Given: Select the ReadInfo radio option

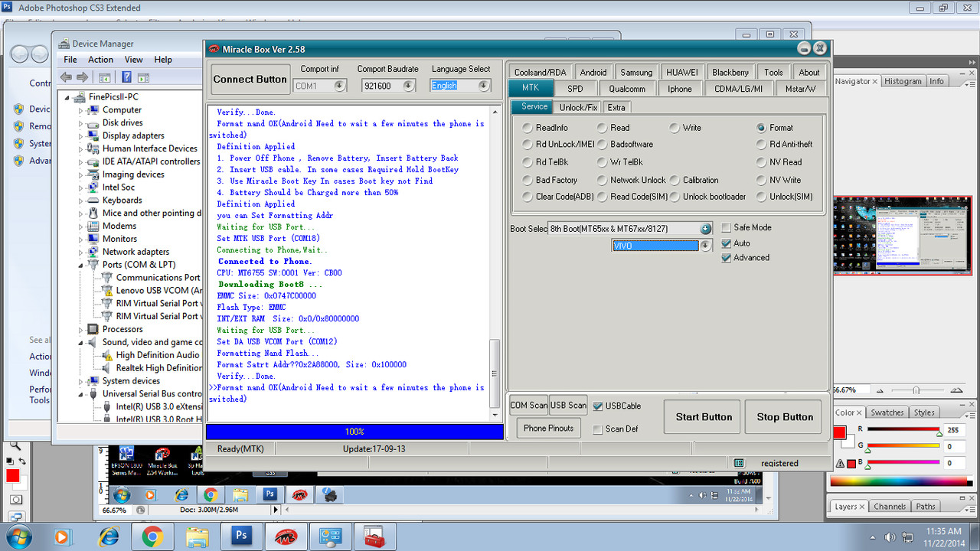Looking at the screenshot, I should pos(545,128).
